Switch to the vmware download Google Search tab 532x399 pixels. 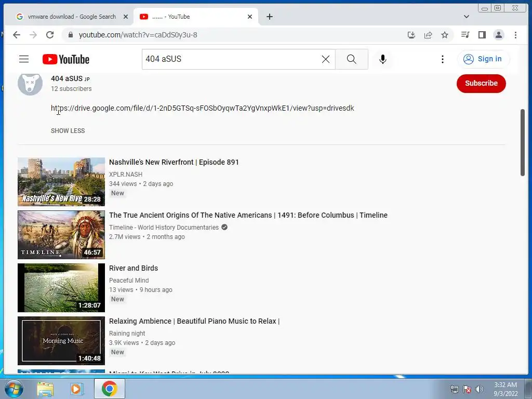[72, 17]
